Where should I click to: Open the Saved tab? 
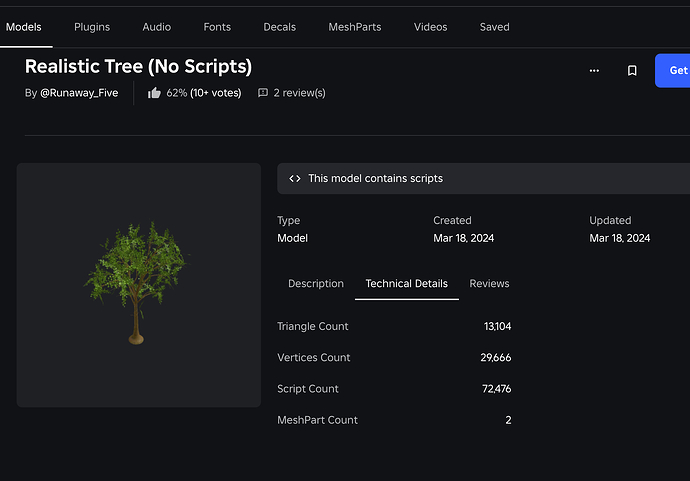pos(494,27)
